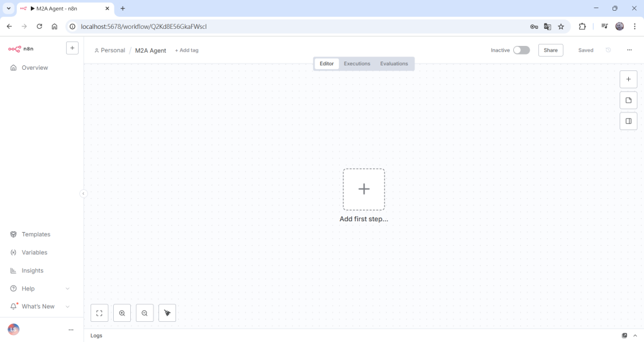The width and height of the screenshot is (644, 342).
Task: Open tab search dropdown
Action: [9, 8]
